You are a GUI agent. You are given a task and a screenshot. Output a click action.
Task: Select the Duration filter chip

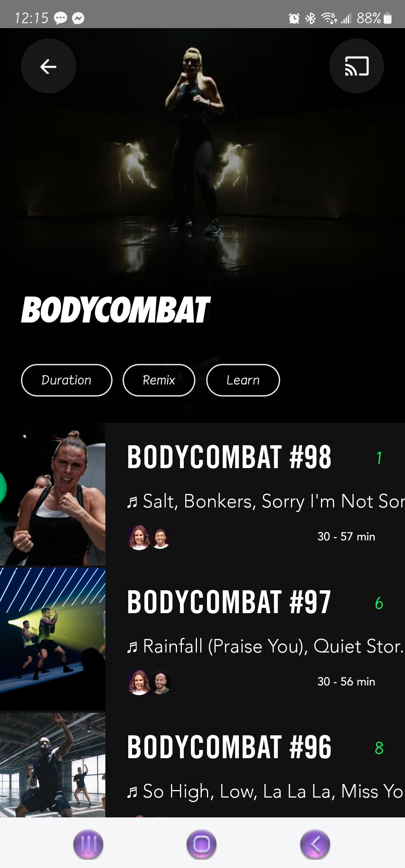coord(67,380)
